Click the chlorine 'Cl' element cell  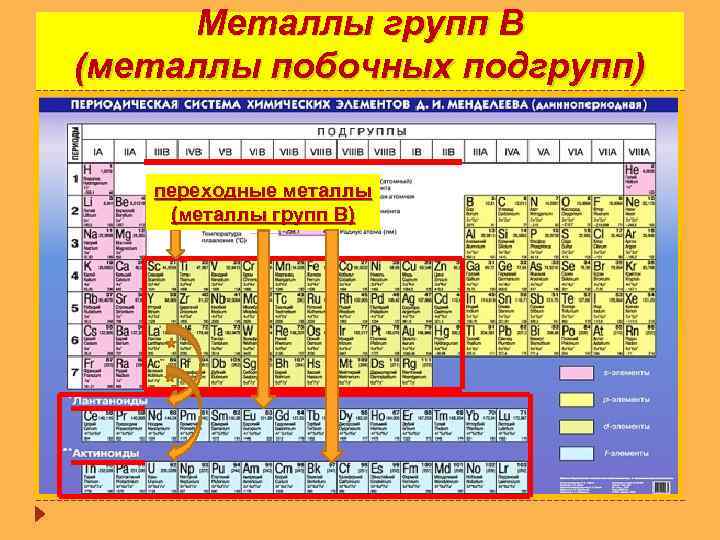coord(608,243)
